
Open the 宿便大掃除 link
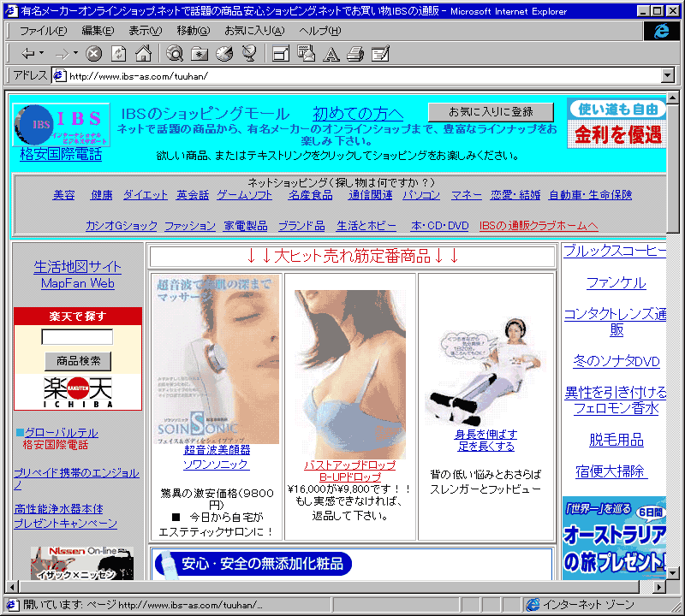click(611, 471)
